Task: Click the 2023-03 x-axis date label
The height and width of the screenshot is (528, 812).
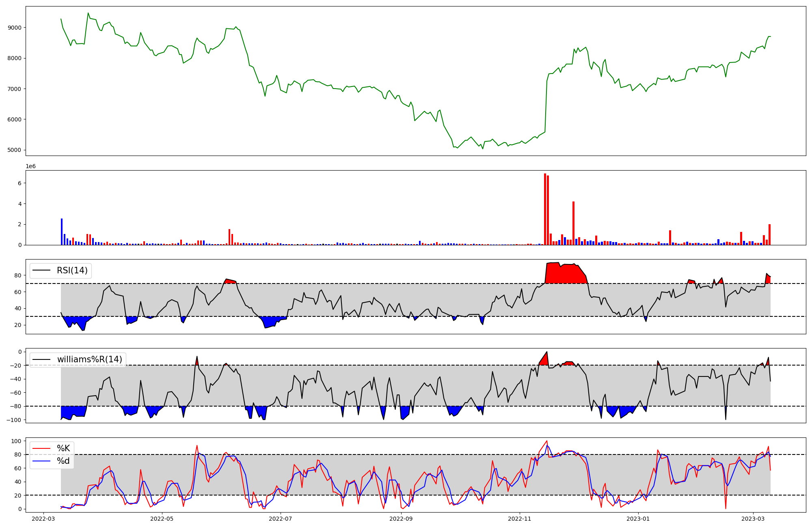Action: pyautogui.click(x=753, y=519)
